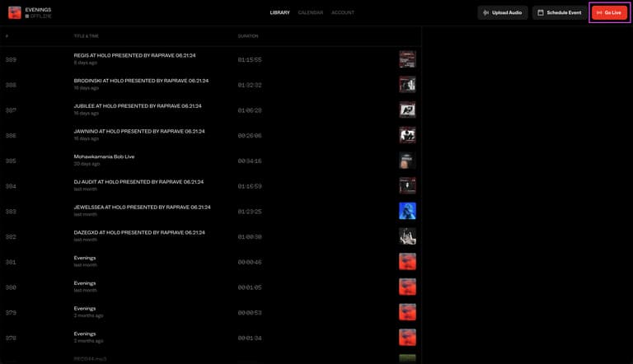Click the Duration column header
The image size is (633, 364).
(x=248, y=36)
